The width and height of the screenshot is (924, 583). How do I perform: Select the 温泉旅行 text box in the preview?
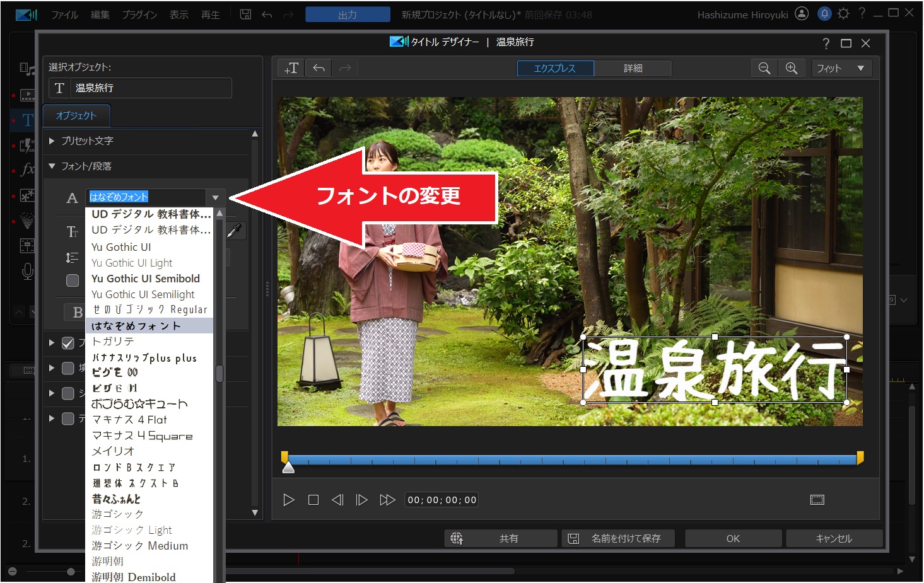pyautogui.click(x=715, y=370)
